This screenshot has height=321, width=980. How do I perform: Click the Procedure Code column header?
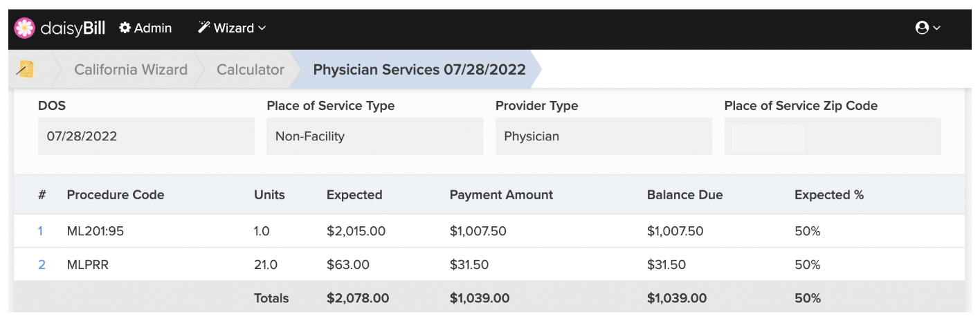[x=116, y=194]
